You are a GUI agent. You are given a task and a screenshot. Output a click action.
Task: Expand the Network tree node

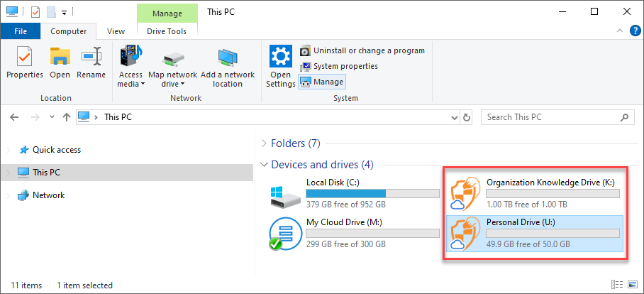(9, 195)
